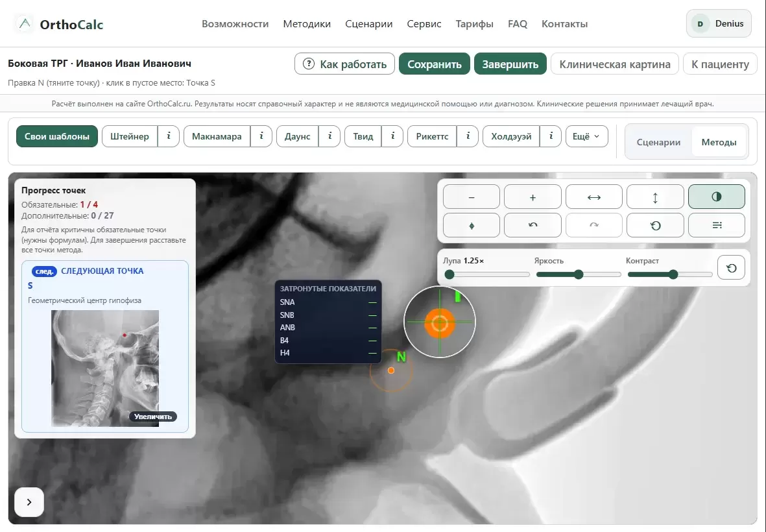Go to the Методики navigation item
Screen dimensions: 766x532
307,23
